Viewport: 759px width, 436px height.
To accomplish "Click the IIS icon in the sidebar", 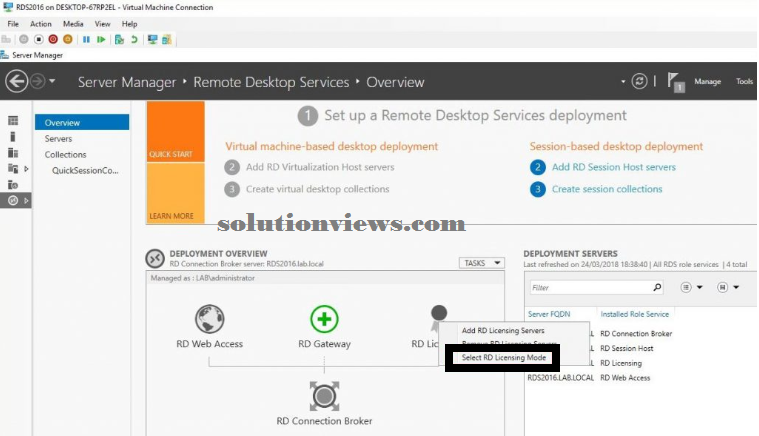I will 13,184.
